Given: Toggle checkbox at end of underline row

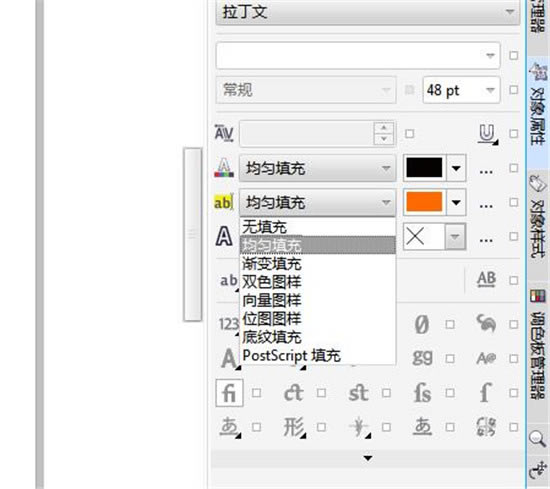Looking at the screenshot, I should pyautogui.click(x=514, y=134).
